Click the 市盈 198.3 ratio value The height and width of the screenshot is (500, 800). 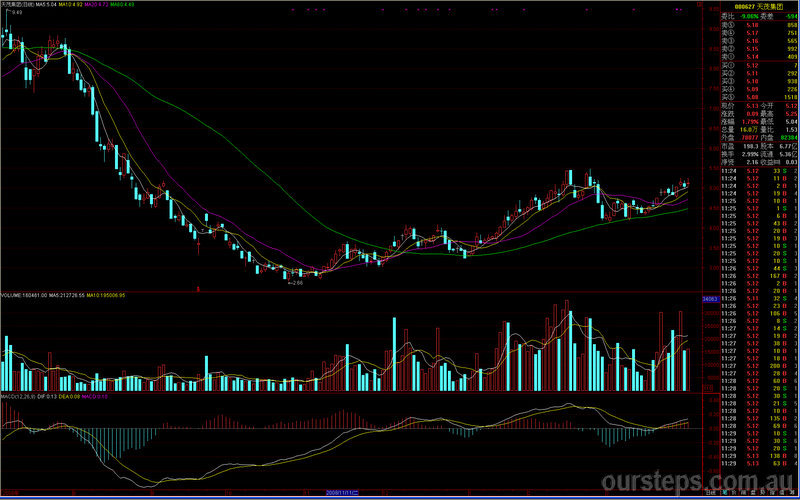[x=751, y=146]
